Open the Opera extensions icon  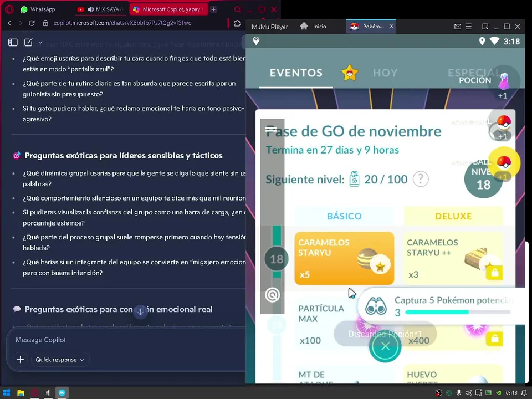(x=238, y=23)
